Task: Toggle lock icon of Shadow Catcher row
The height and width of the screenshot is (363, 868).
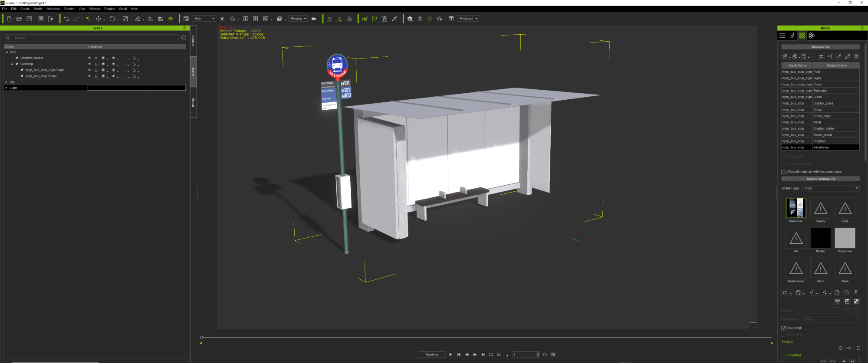Action: [96, 58]
